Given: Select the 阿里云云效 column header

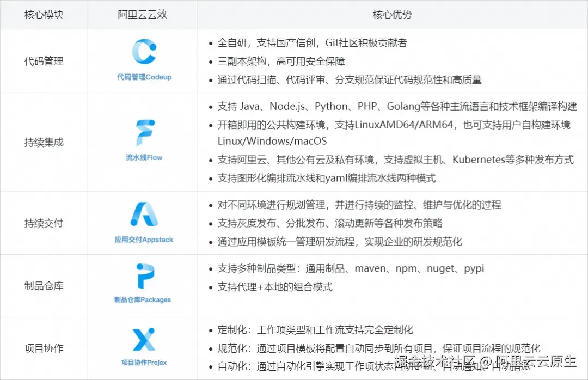Looking at the screenshot, I should tap(143, 14).
